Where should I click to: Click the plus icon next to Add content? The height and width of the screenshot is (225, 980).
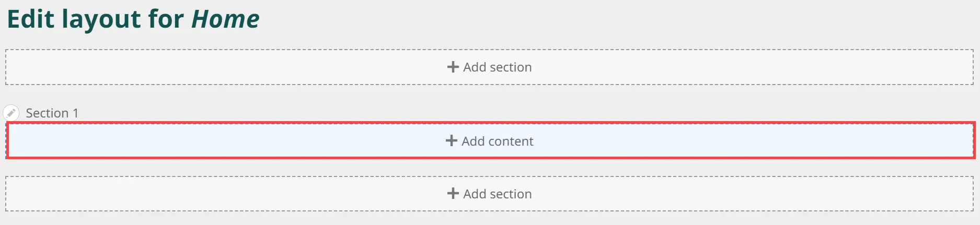tap(452, 141)
